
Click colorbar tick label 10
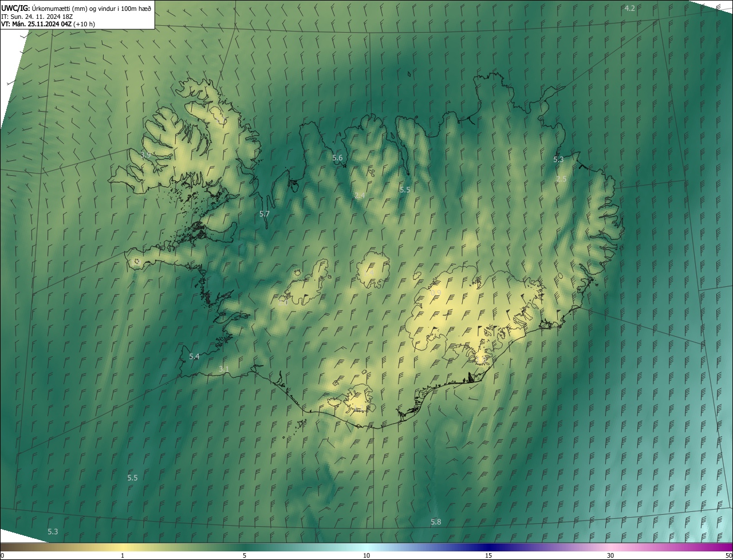[x=366, y=555]
